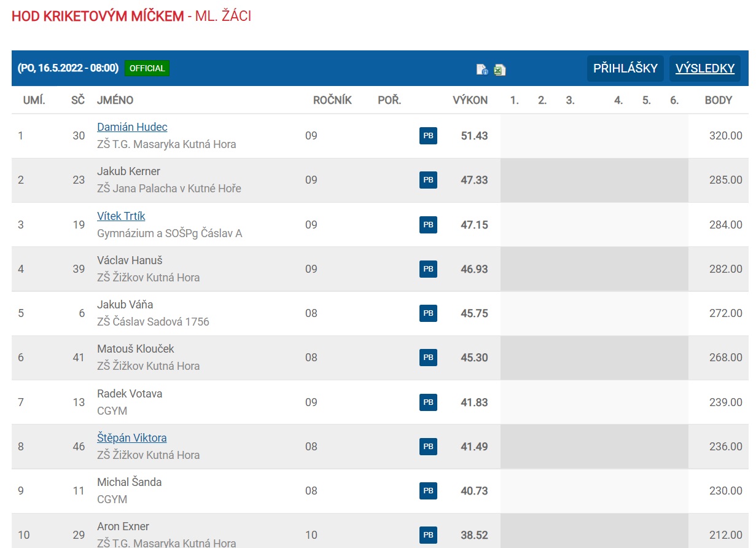This screenshot has width=756, height=548.
Task: Click result value 41.49
Action: click(474, 447)
